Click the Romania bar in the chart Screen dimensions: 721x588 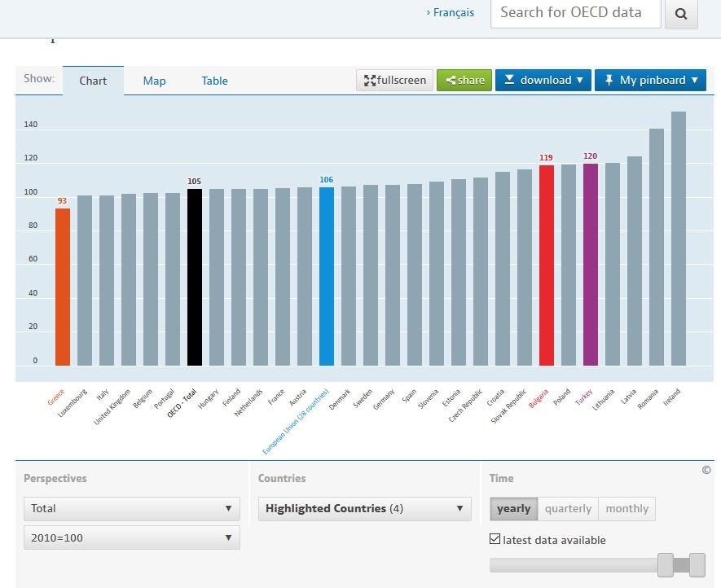pos(656,248)
